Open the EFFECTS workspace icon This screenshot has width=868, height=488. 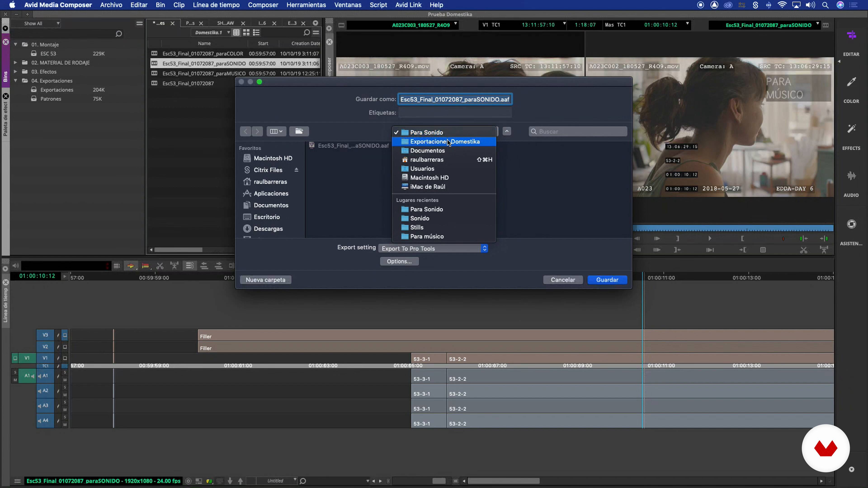tap(851, 129)
